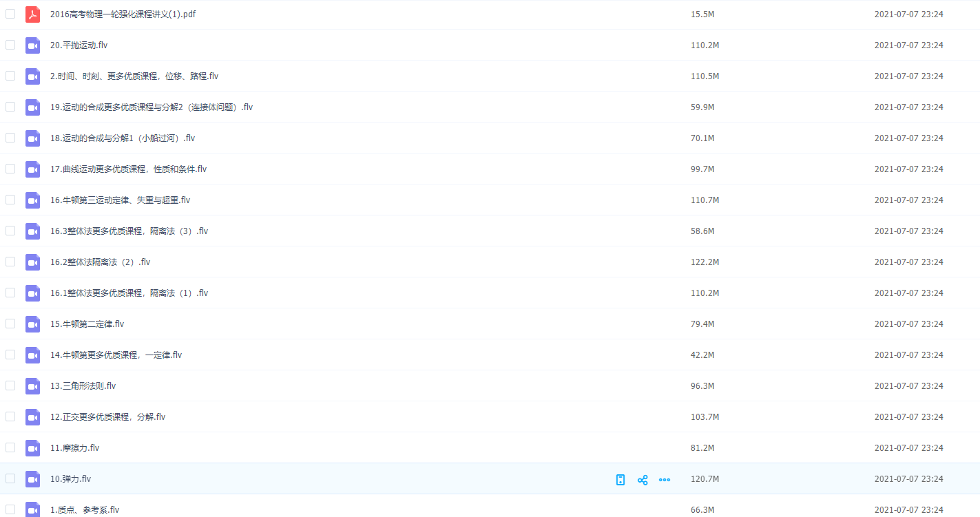Click the video icon beside 1.质点、参考系.flv

32,509
